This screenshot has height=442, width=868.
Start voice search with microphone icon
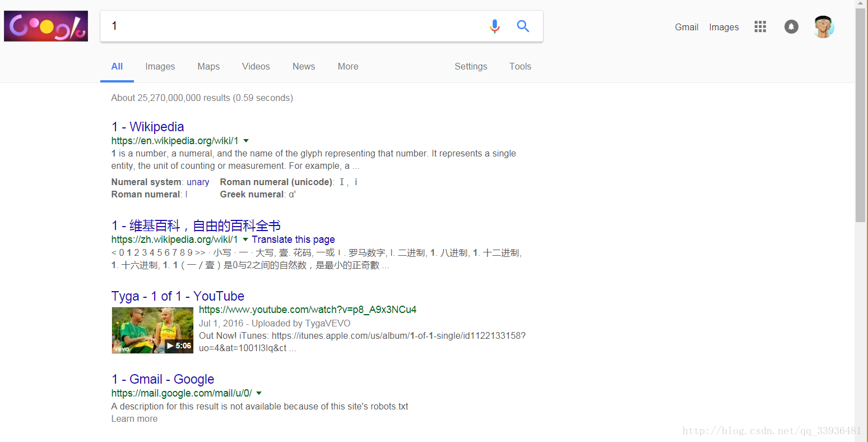(x=494, y=26)
